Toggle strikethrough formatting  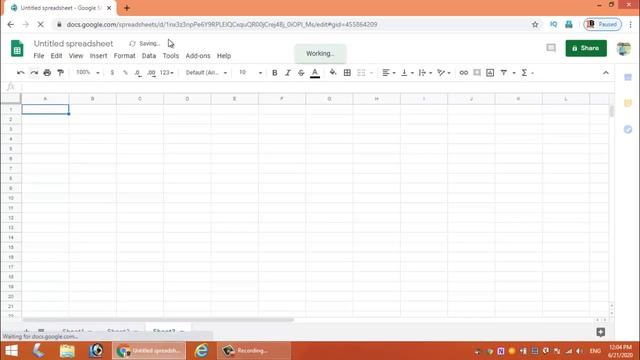(x=301, y=73)
